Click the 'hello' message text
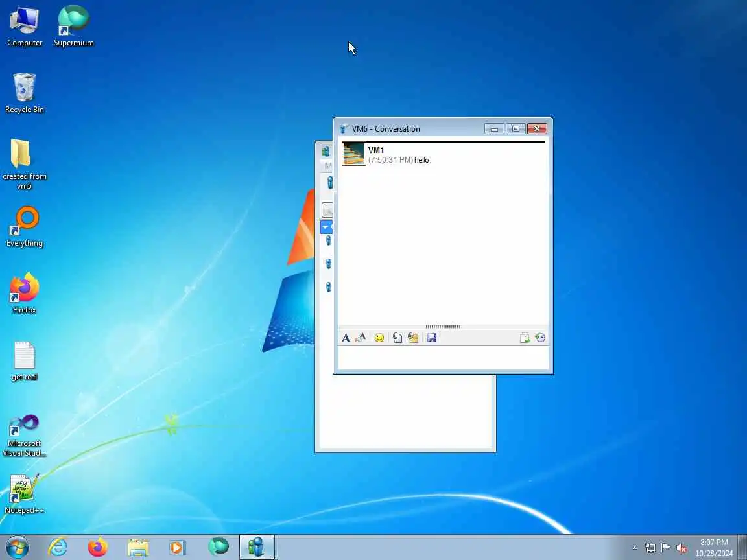 (421, 161)
